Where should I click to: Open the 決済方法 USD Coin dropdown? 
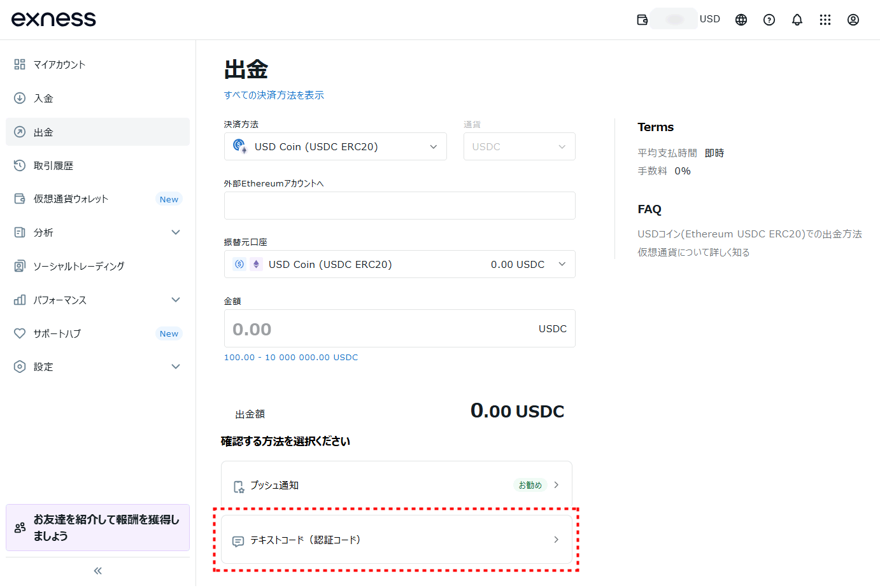(x=336, y=146)
